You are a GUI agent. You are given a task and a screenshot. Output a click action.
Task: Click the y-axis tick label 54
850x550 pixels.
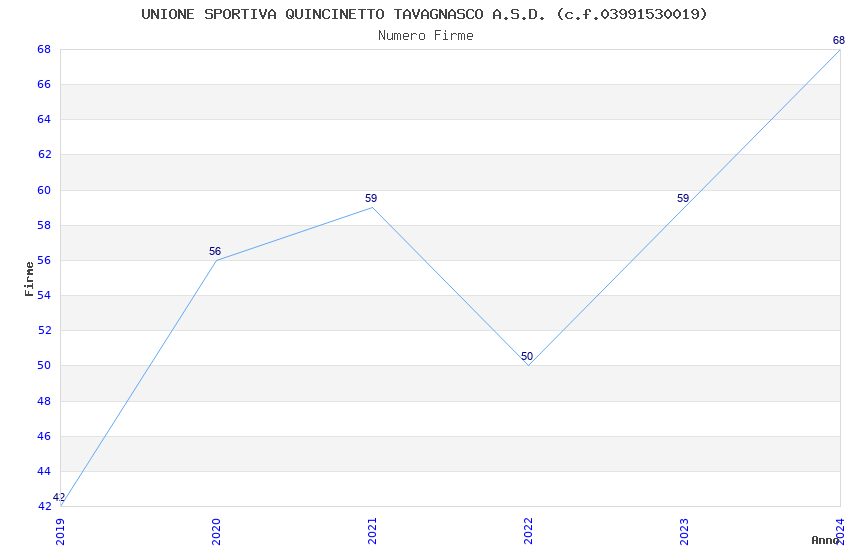click(x=44, y=295)
